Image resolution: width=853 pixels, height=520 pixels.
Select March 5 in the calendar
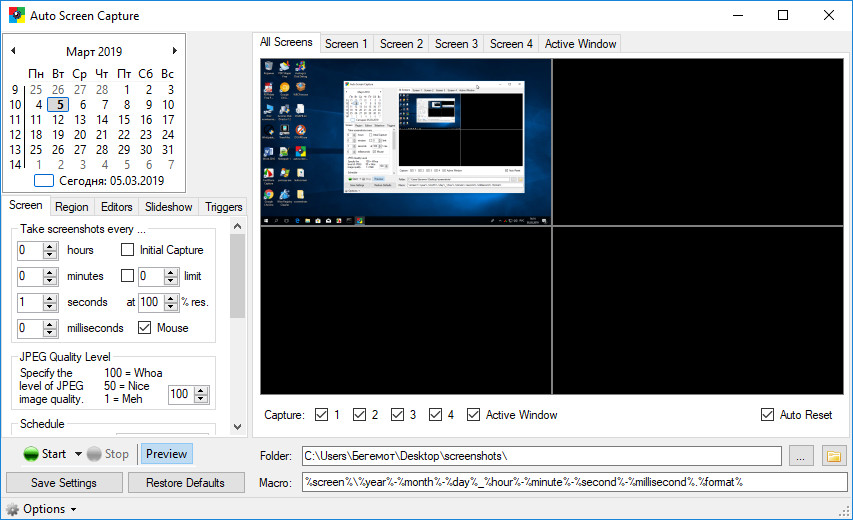pyautogui.click(x=58, y=104)
